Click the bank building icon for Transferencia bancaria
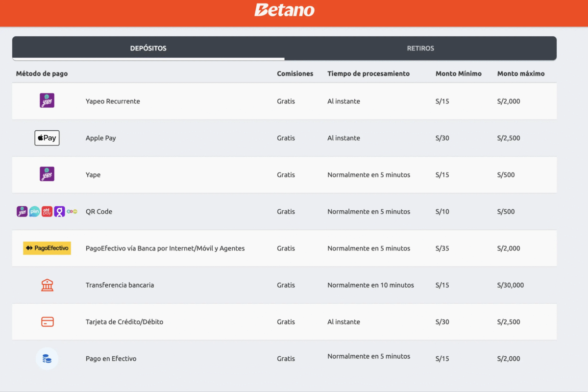This screenshot has height=392, width=588. pyautogui.click(x=47, y=285)
